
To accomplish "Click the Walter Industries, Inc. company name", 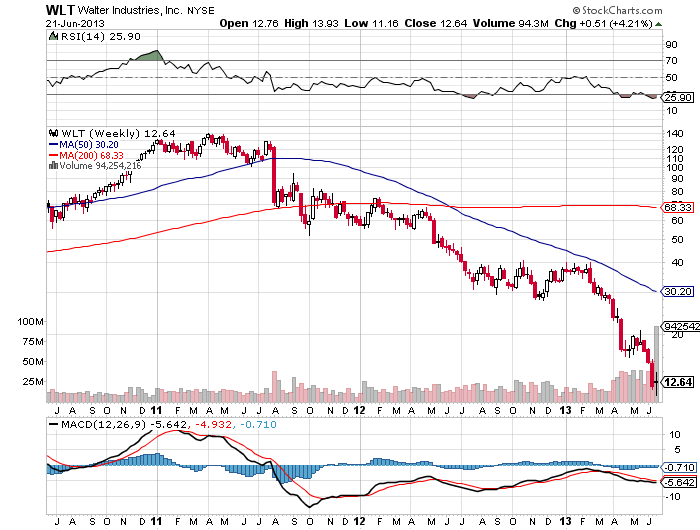I will pyautogui.click(x=130, y=10).
